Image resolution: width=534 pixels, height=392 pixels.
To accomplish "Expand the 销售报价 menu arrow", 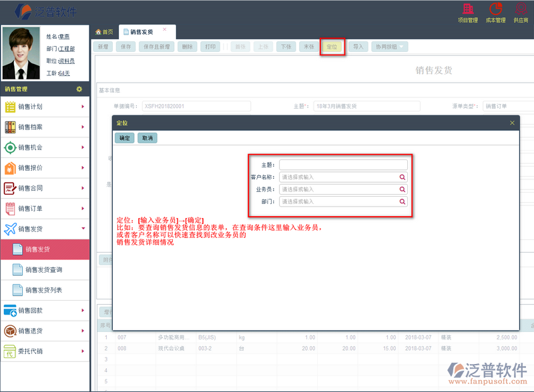I will tap(83, 168).
